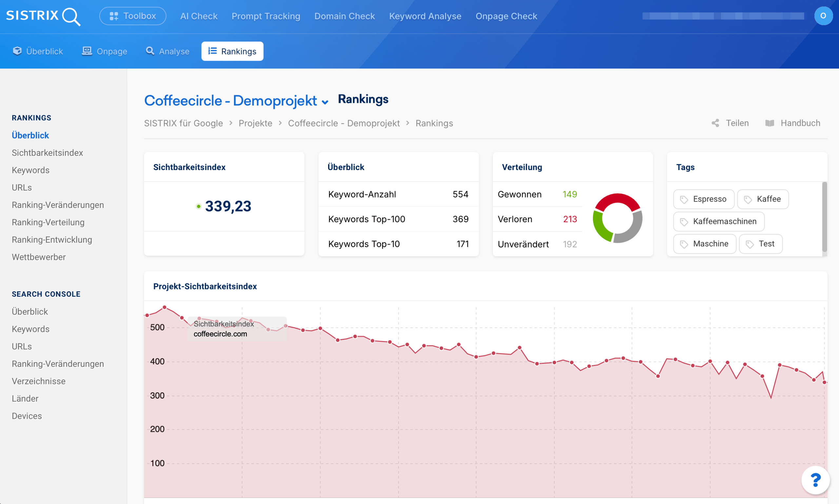Switch to the Überblick project tab
This screenshot has width=839, height=504.
pyautogui.click(x=38, y=51)
